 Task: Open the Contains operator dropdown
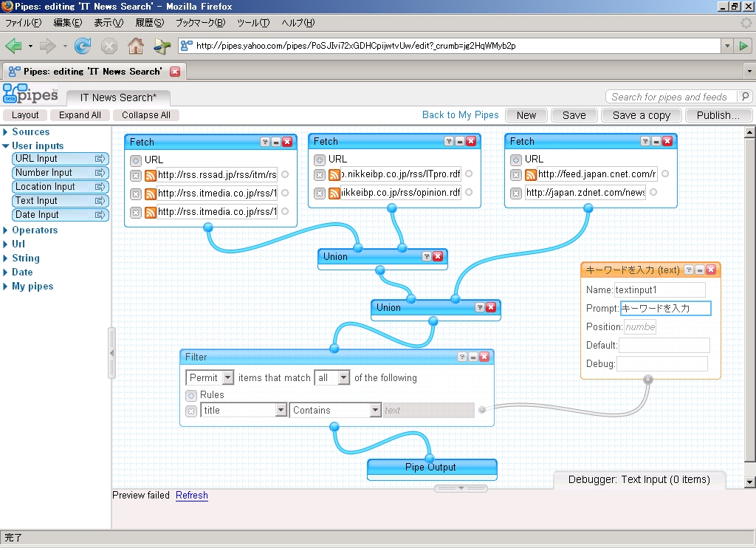(334, 411)
